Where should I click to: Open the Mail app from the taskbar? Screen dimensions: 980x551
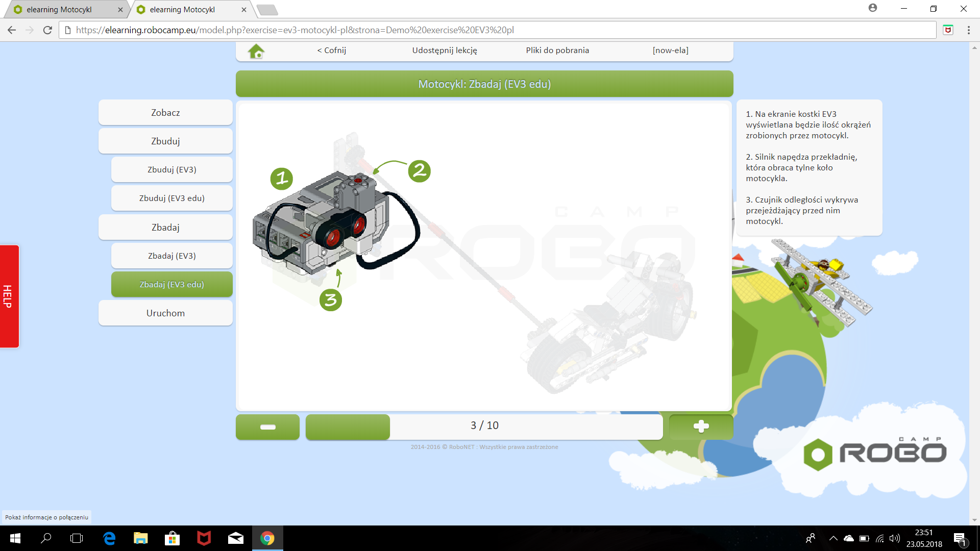[x=235, y=538]
